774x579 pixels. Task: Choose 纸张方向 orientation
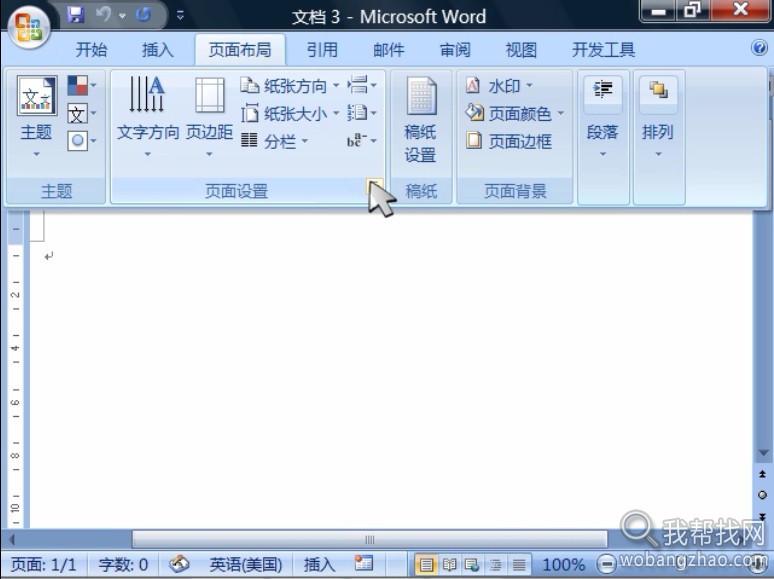[x=290, y=86]
